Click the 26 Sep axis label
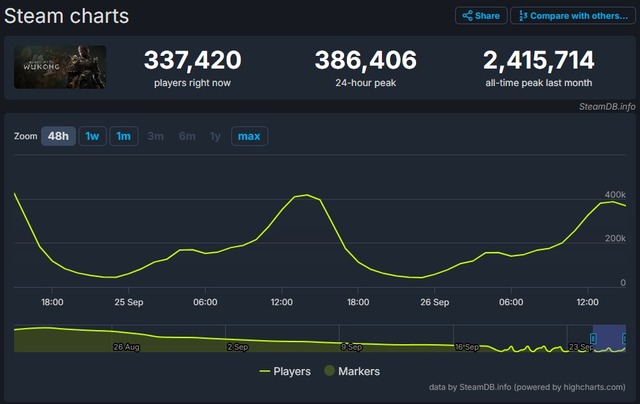Viewport: 640px width, 404px height. click(x=435, y=302)
